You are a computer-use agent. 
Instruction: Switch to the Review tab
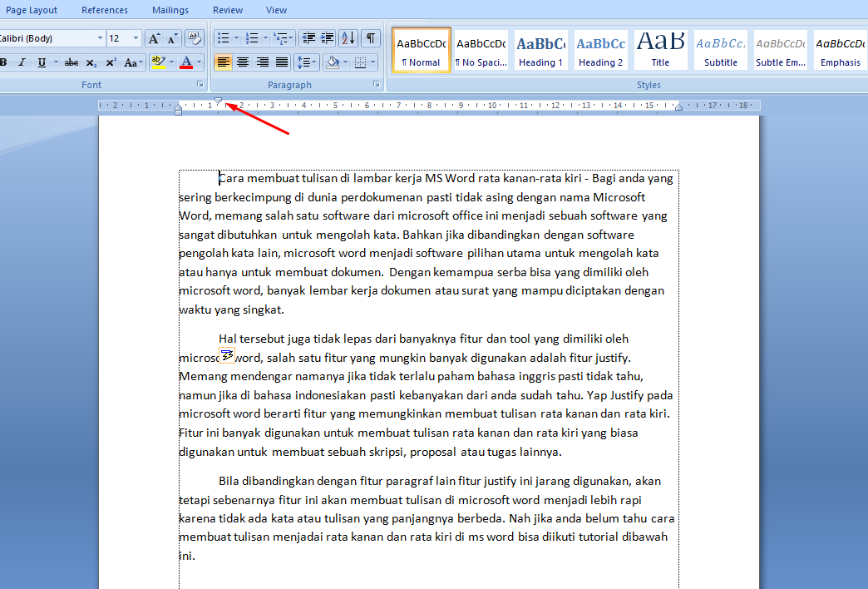227,9
